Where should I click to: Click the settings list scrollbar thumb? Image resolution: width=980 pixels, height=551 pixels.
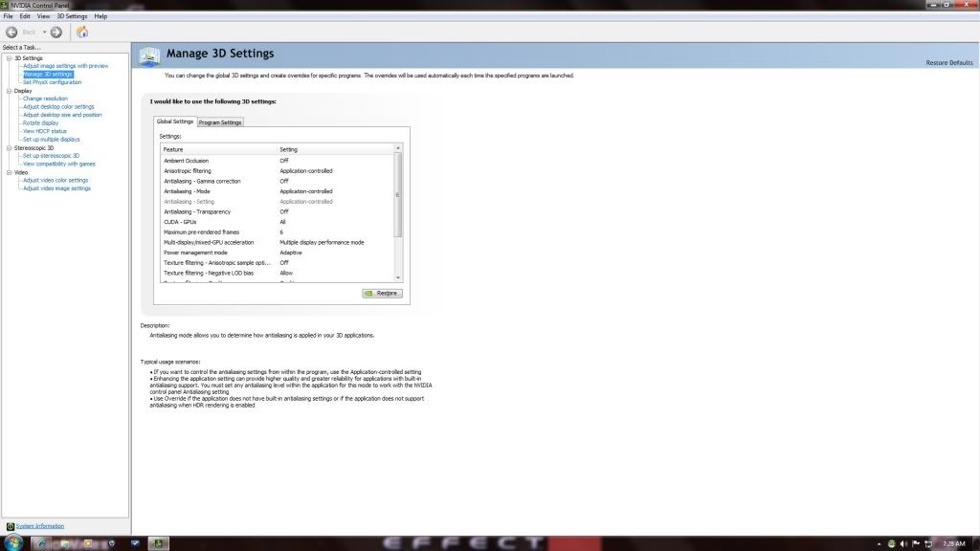point(398,195)
